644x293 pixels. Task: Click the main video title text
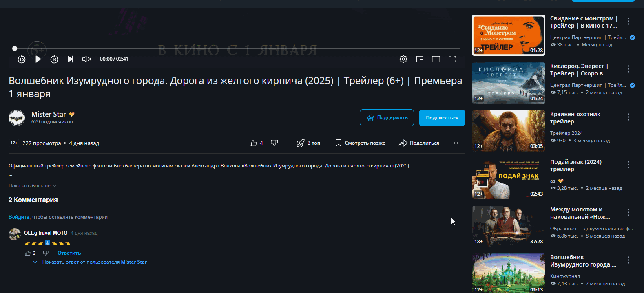235,87
